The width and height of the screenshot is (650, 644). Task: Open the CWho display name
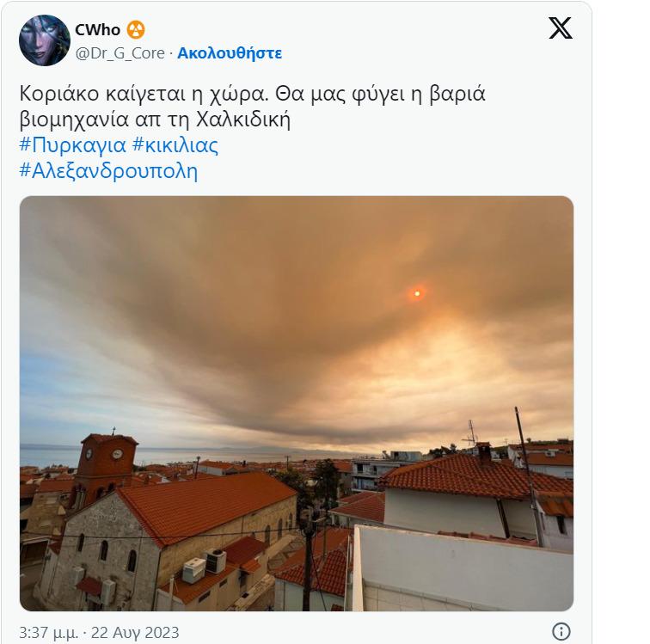coord(97,30)
